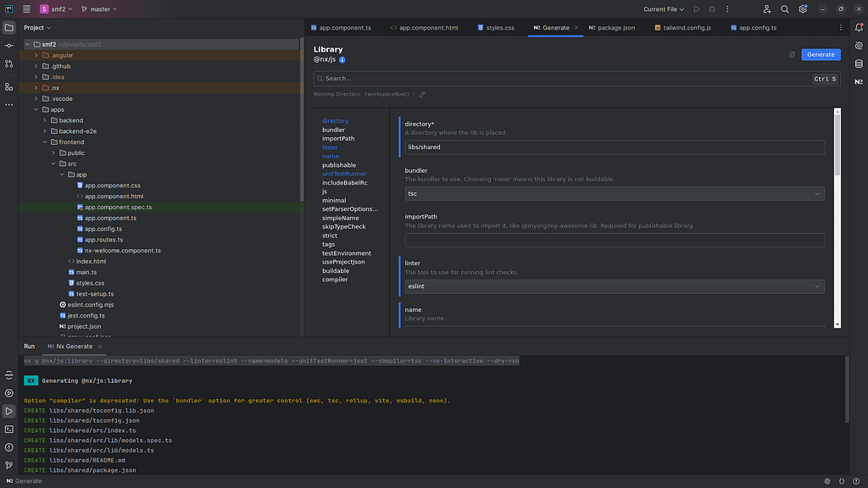
Task: Open the smf2 project dropdown
Action: (56, 8)
